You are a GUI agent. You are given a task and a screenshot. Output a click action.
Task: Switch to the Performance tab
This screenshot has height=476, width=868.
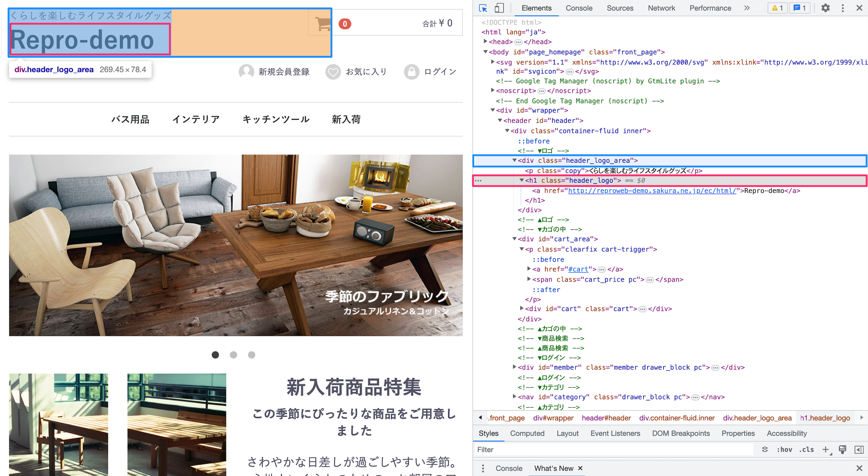tap(710, 8)
